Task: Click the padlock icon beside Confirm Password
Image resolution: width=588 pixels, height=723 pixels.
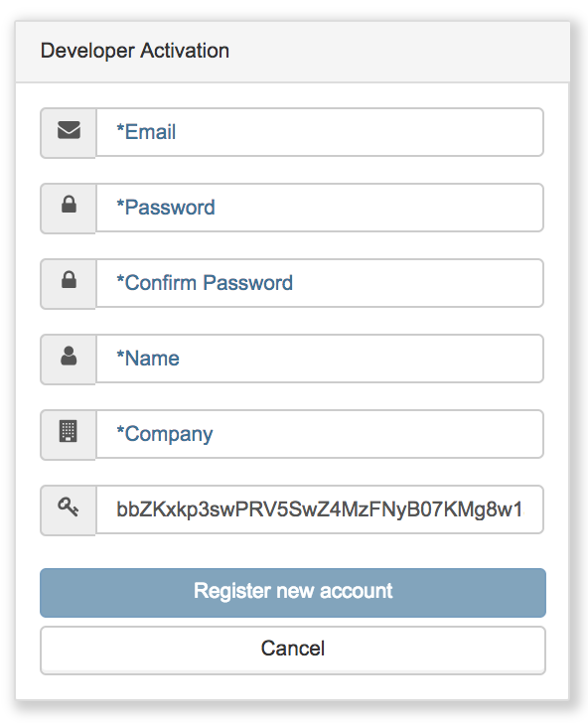Action: coord(69,280)
